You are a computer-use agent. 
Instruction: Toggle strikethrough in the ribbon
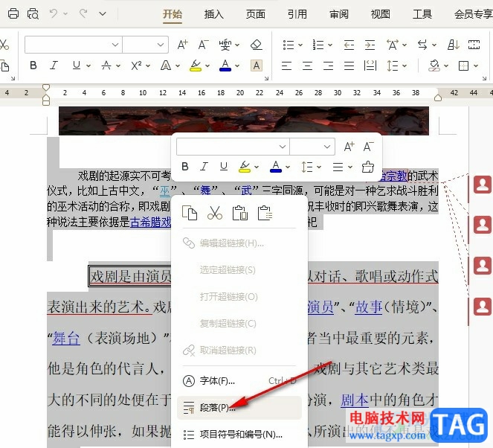tap(106, 65)
